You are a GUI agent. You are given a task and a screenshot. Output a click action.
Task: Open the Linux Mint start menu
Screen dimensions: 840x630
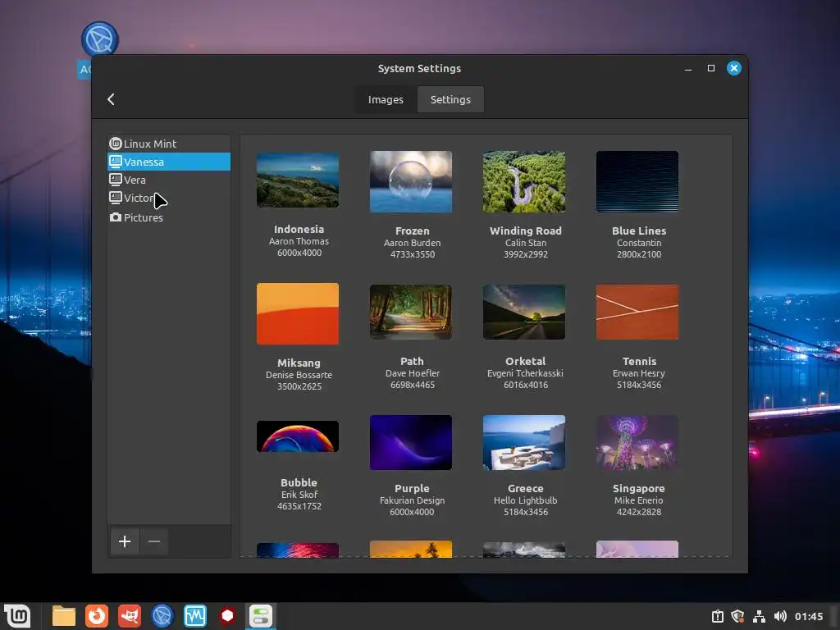(18, 616)
